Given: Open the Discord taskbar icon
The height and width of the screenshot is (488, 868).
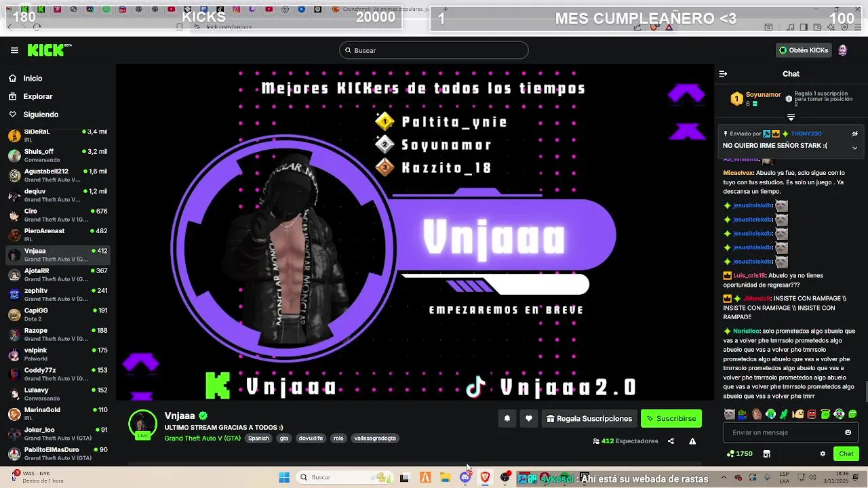Looking at the screenshot, I should point(465,478).
